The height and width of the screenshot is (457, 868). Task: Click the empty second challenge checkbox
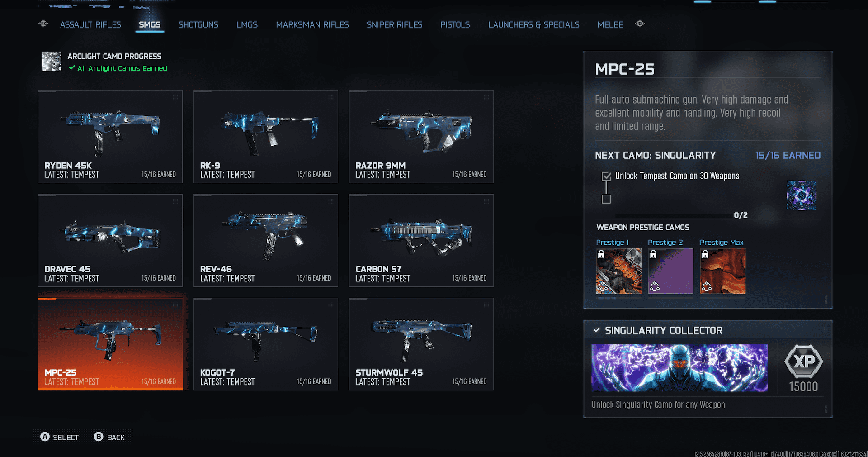click(x=606, y=199)
